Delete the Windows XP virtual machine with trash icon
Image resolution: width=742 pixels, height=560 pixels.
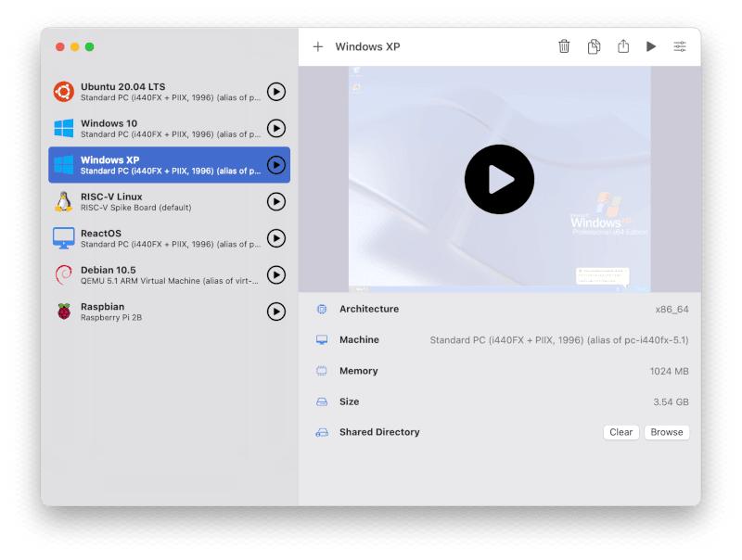coord(564,46)
